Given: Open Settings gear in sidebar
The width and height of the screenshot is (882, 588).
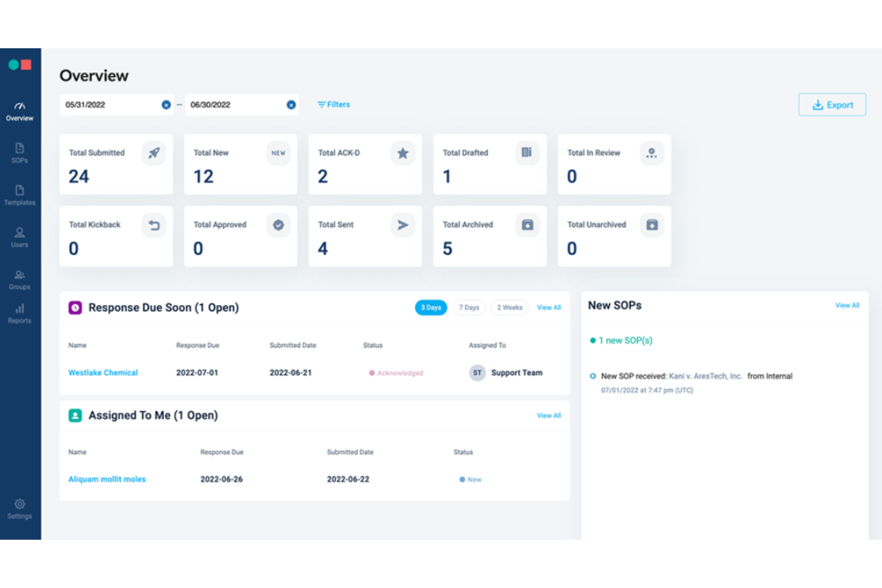Looking at the screenshot, I should 20,509.
